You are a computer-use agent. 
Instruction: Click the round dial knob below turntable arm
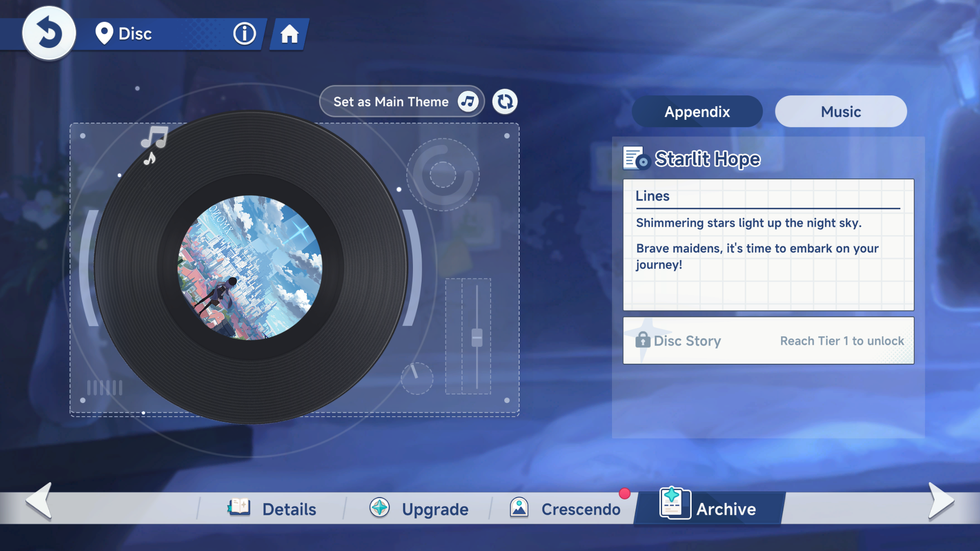point(417,378)
